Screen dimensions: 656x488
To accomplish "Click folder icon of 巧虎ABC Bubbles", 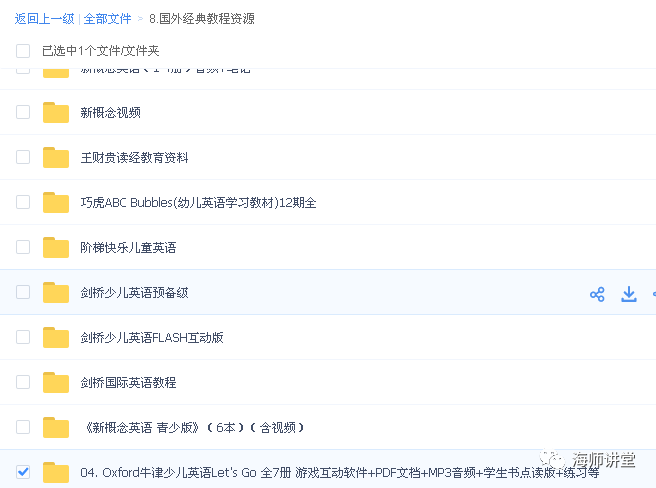I will tap(56, 202).
